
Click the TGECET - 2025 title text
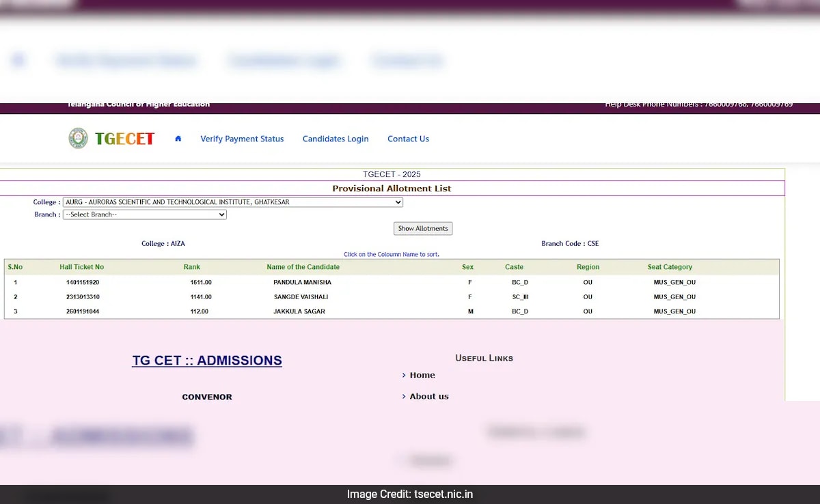392,174
